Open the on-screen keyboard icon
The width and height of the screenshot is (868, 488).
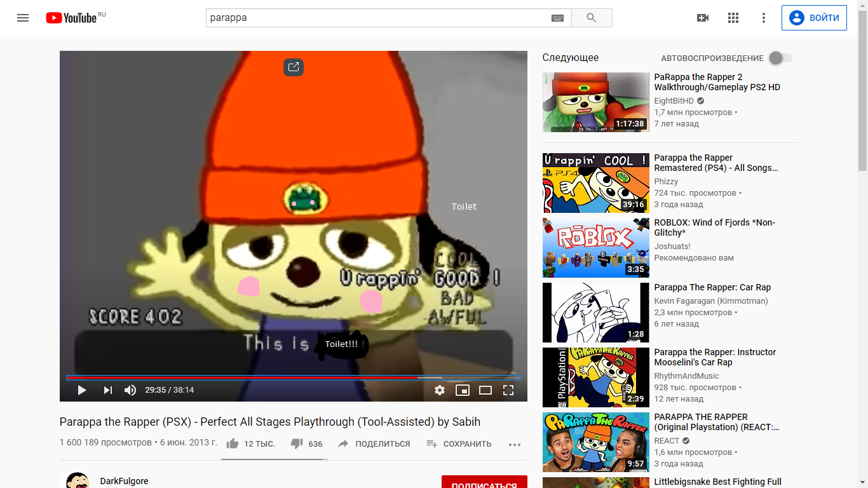click(557, 18)
